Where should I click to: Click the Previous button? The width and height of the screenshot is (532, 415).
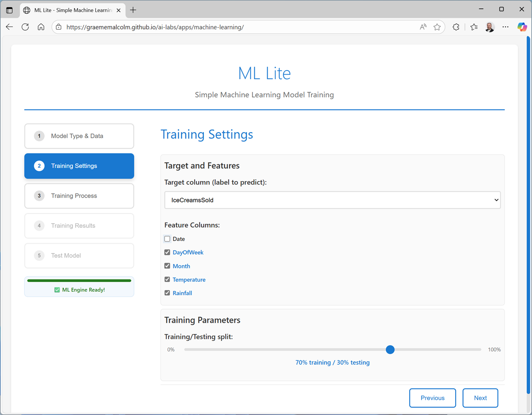click(432, 398)
